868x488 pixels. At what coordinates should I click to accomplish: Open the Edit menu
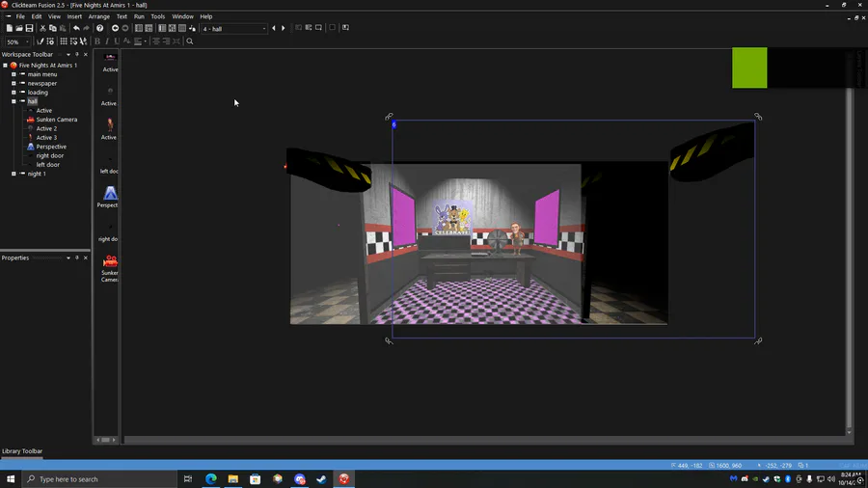click(x=37, y=16)
